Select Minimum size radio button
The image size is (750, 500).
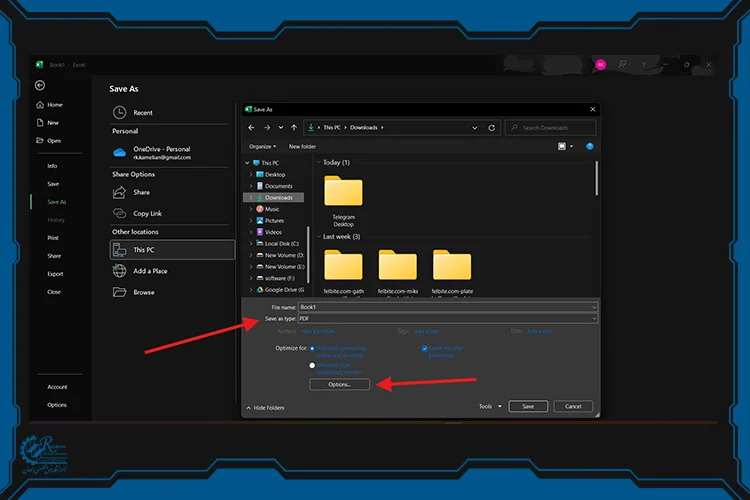pyautogui.click(x=312, y=366)
